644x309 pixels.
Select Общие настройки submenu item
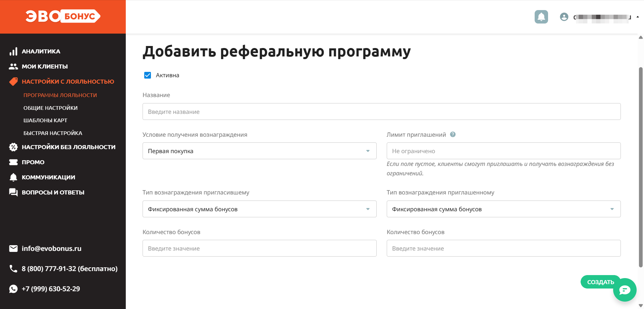[x=50, y=108]
